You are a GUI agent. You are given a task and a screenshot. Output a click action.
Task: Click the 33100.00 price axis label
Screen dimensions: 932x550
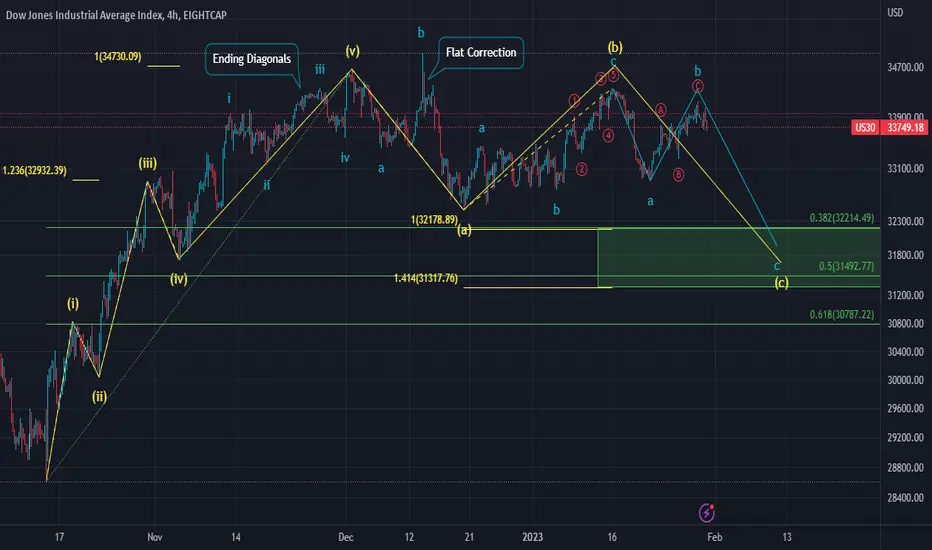coord(905,169)
